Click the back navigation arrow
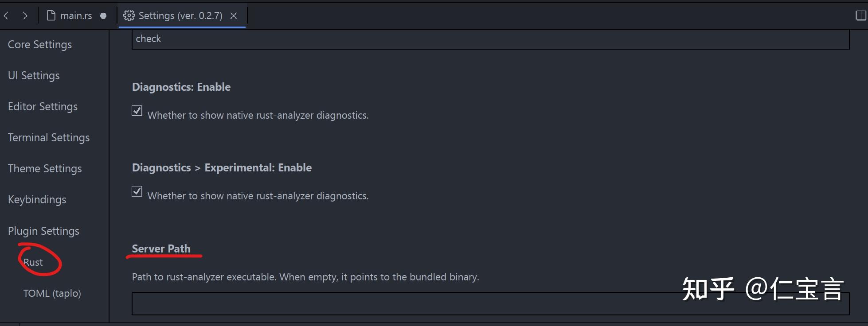The image size is (868, 326). tap(6, 16)
